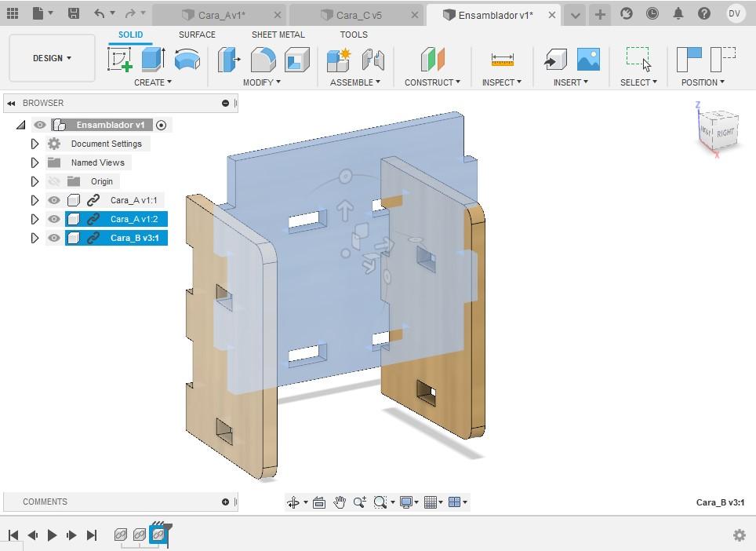Click the Orbit navigation tool

pos(293,502)
